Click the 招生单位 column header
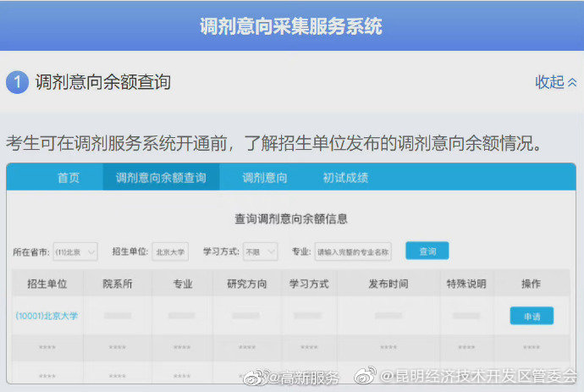Viewport: 584px width, 392px height. (x=47, y=284)
